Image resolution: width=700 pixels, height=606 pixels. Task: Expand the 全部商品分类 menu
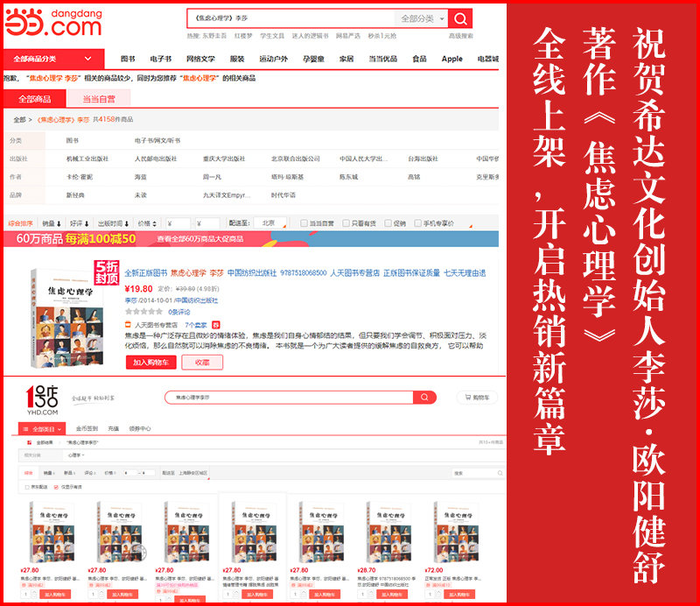[x=52, y=59]
